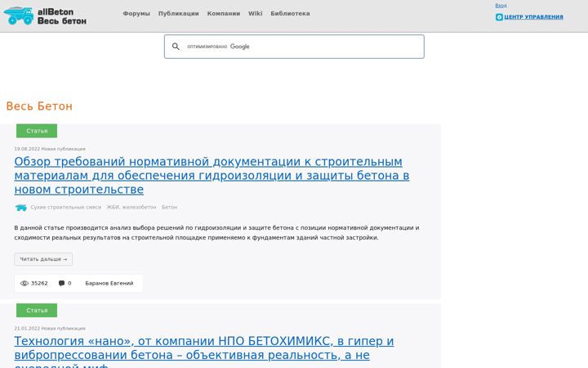588x368 pixels.
Task: Click the date 19.08.2022 Новая публикация
Action: (50, 149)
